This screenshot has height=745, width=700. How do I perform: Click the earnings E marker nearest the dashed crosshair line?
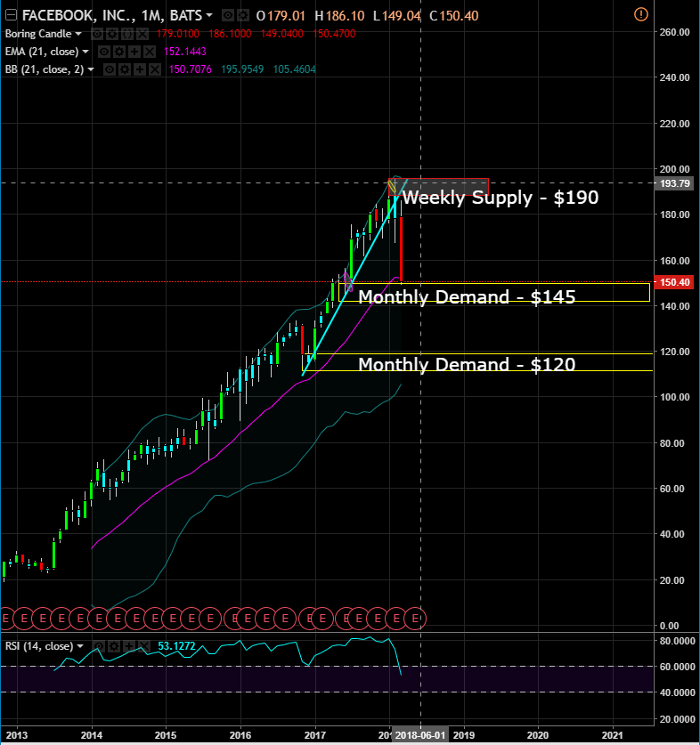(415, 618)
